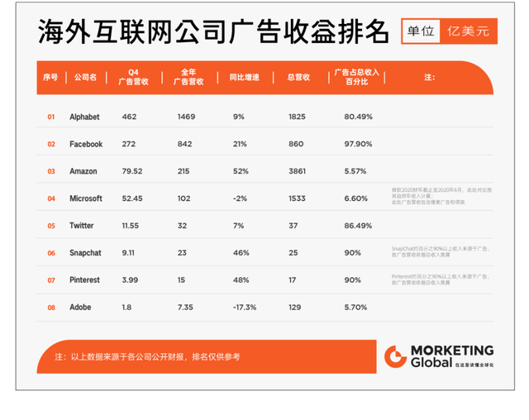Click the 'Pinterest' company name
Viewport: 529px width, 420px height.
pos(84,280)
